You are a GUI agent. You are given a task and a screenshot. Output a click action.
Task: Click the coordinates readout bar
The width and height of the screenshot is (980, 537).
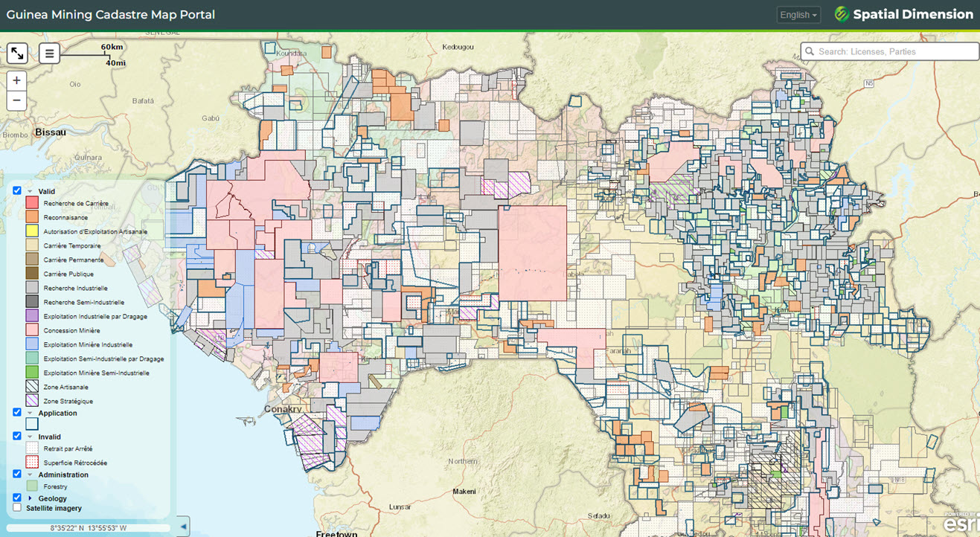click(x=89, y=528)
